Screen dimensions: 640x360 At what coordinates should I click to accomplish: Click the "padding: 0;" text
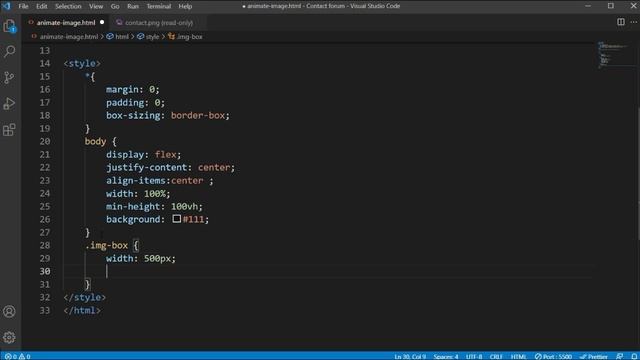coord(136,102)
